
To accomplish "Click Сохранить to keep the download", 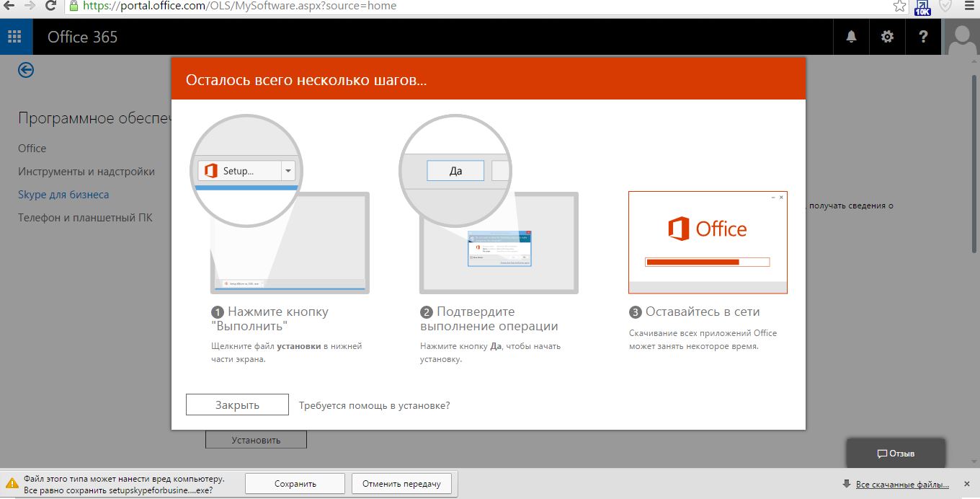I will click(295, 484).
